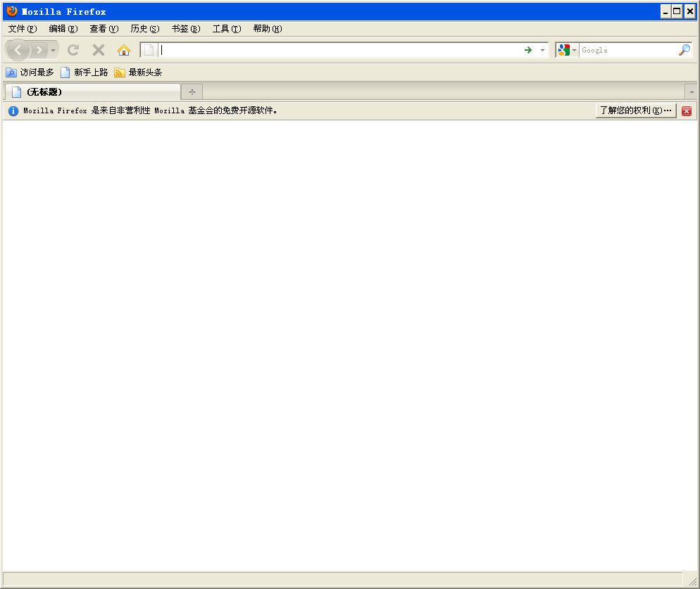Open the Google search engine selector

pyautogui.click(x=567, y=50)
